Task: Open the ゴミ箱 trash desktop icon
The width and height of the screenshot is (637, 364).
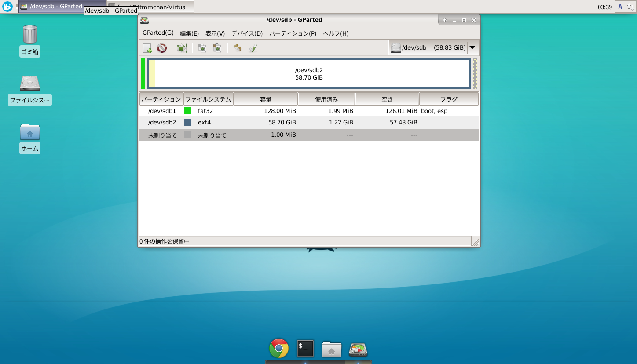Action: [30, 40]
